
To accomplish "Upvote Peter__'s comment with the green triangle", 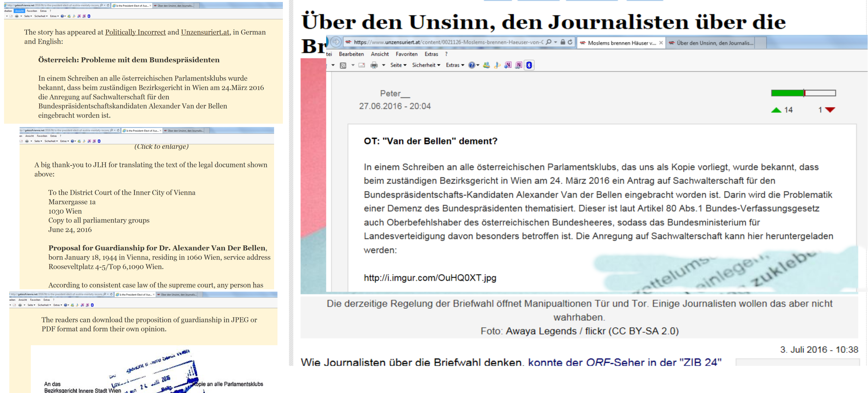I will 776,110.
